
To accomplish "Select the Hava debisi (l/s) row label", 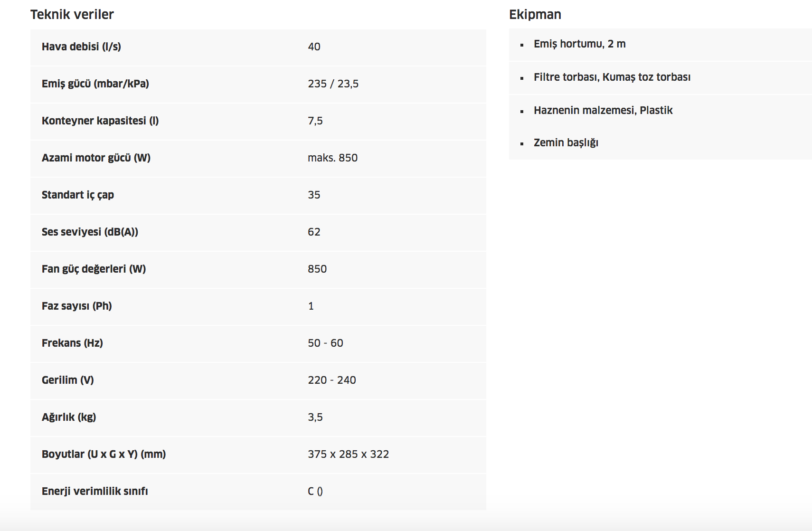I will point(81,47).
